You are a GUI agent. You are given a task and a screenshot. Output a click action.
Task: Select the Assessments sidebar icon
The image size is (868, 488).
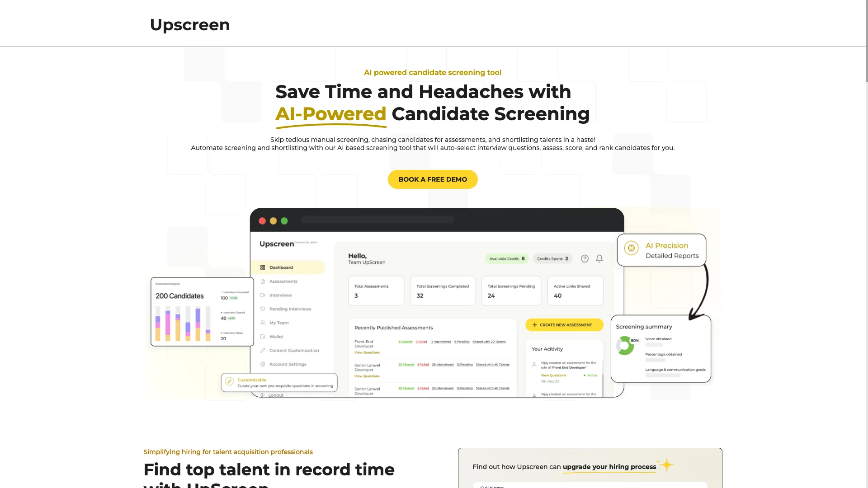[x=262, y=281]
